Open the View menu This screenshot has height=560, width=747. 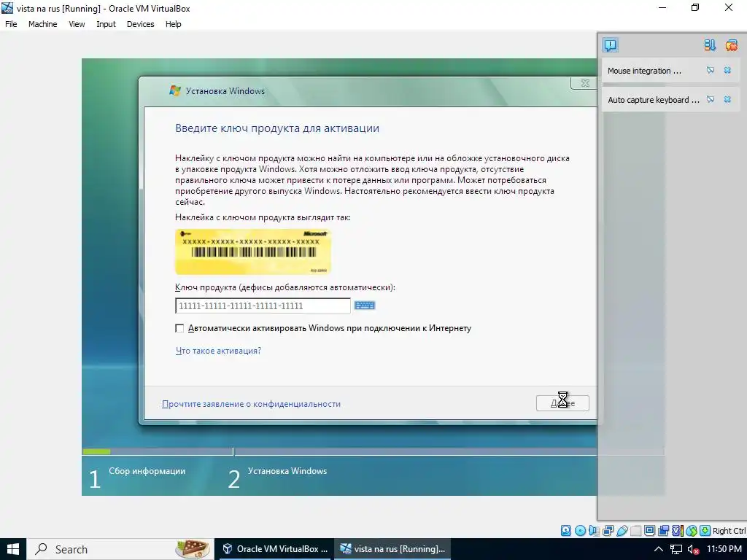coord(76,24)
